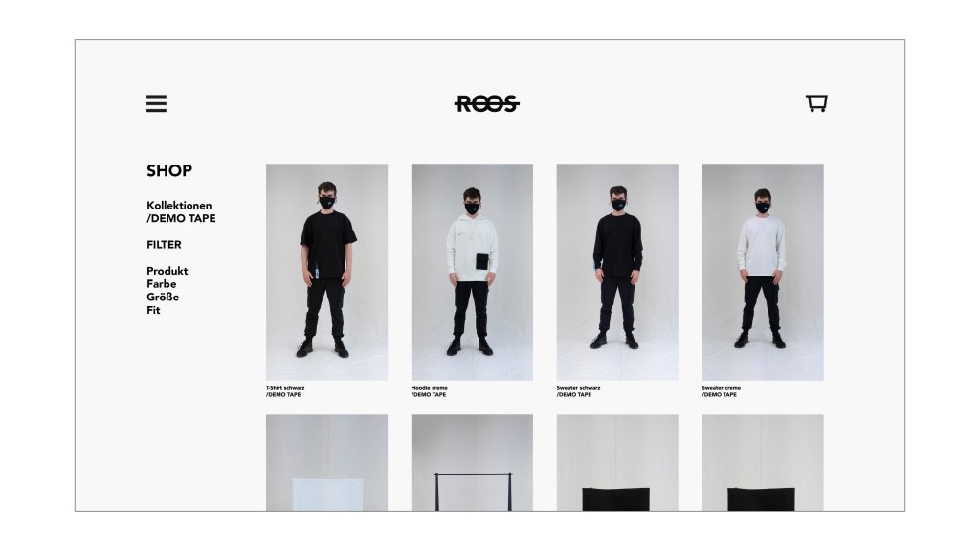This screenshot has width=980, height=551.
Task: Click the SHOP heading
Action: (169, 170)
